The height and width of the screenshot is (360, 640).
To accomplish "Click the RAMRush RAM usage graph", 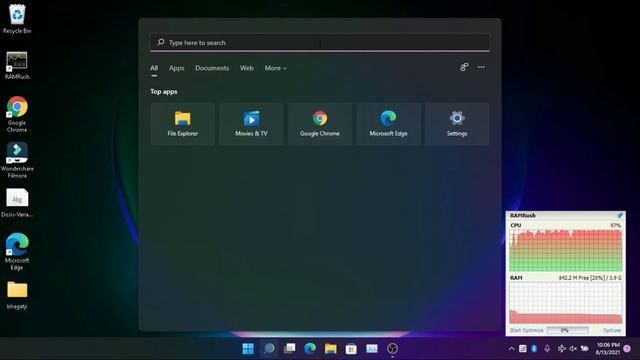I will (x=566, y=303).
